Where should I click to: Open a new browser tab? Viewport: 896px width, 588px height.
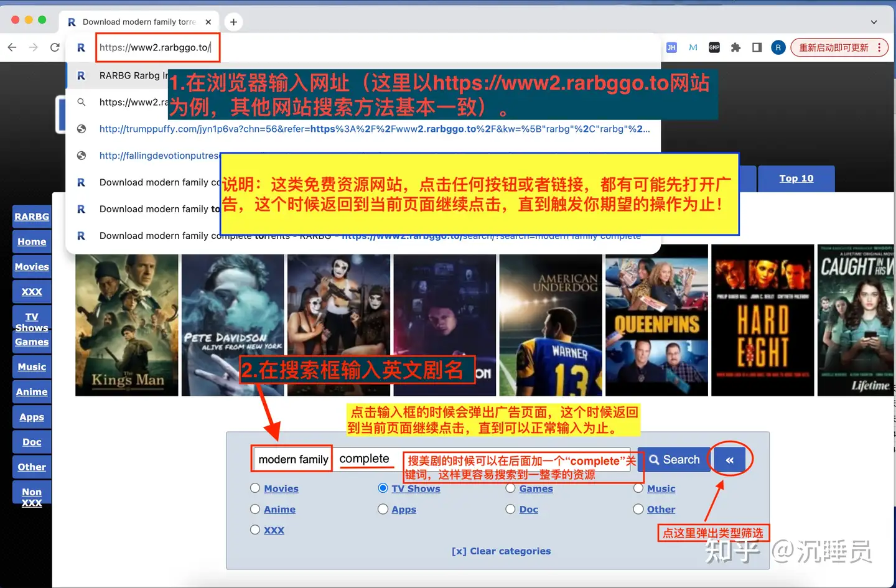click(233, 22)
